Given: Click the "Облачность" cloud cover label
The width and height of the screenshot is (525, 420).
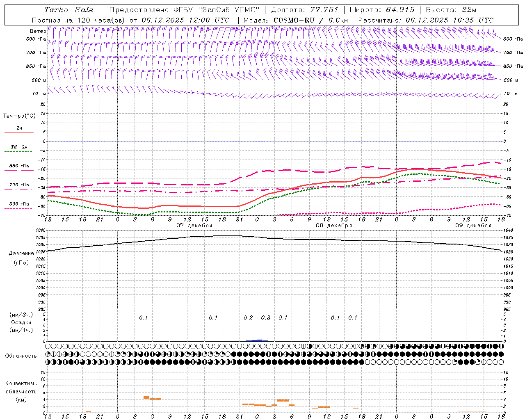Looking at the screenshot, I should 21,356.
